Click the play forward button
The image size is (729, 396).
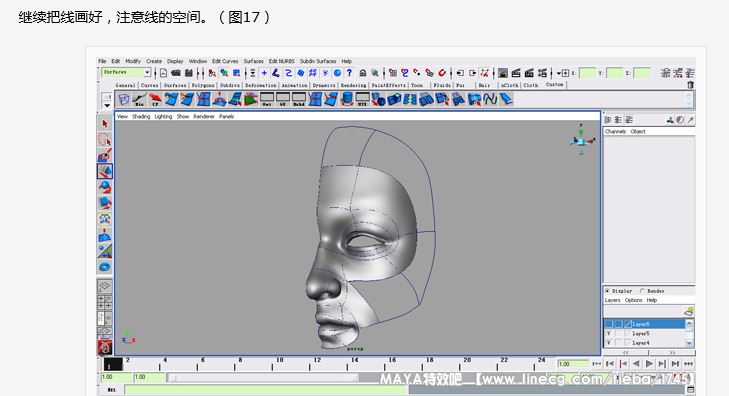(x=649, y=364)
